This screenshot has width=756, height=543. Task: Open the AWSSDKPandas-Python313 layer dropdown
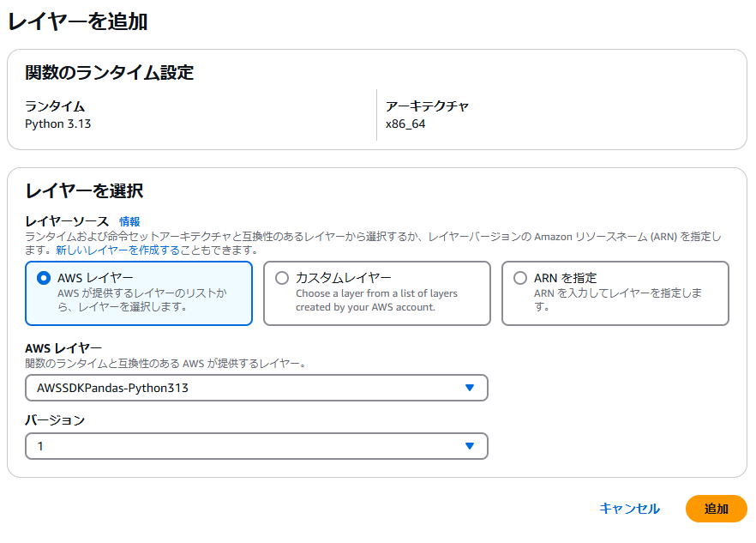(x=256, y=388)
